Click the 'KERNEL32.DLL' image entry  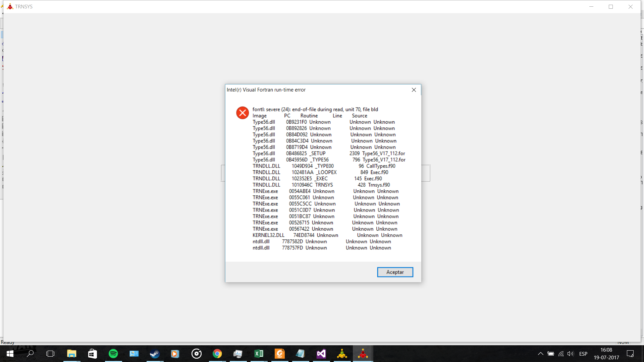(268, 235)
